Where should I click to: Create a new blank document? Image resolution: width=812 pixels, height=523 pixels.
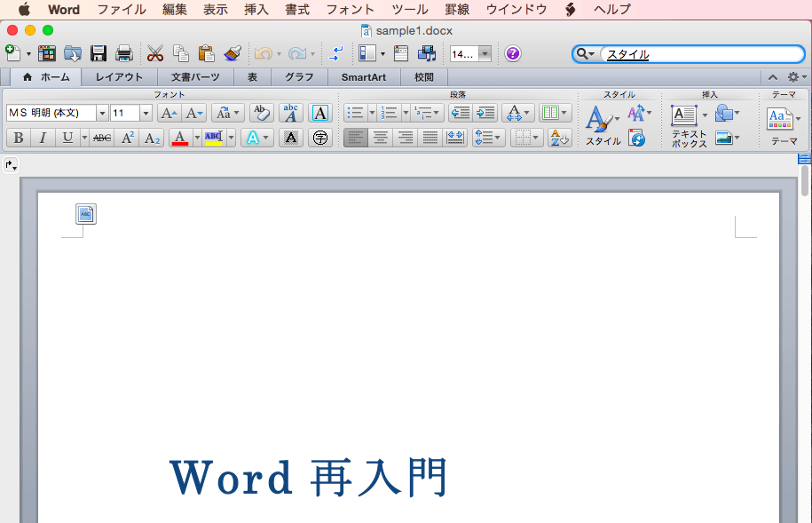(x=12, y=53)
